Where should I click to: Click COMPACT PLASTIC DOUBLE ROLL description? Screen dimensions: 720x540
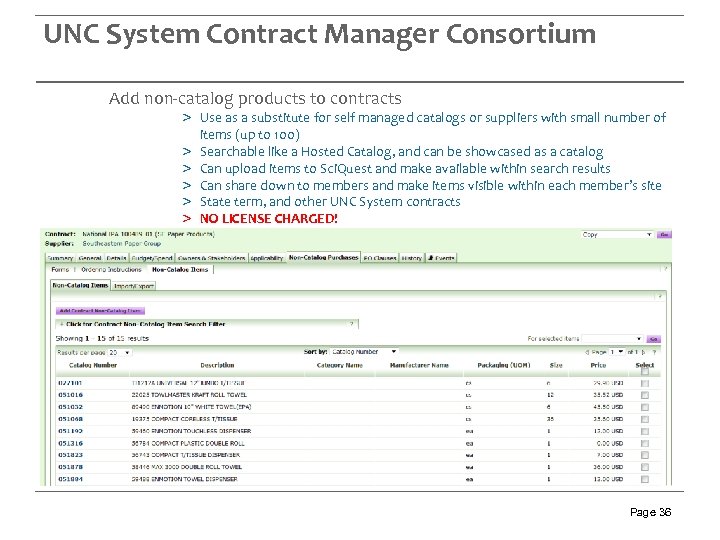[188, 443]
